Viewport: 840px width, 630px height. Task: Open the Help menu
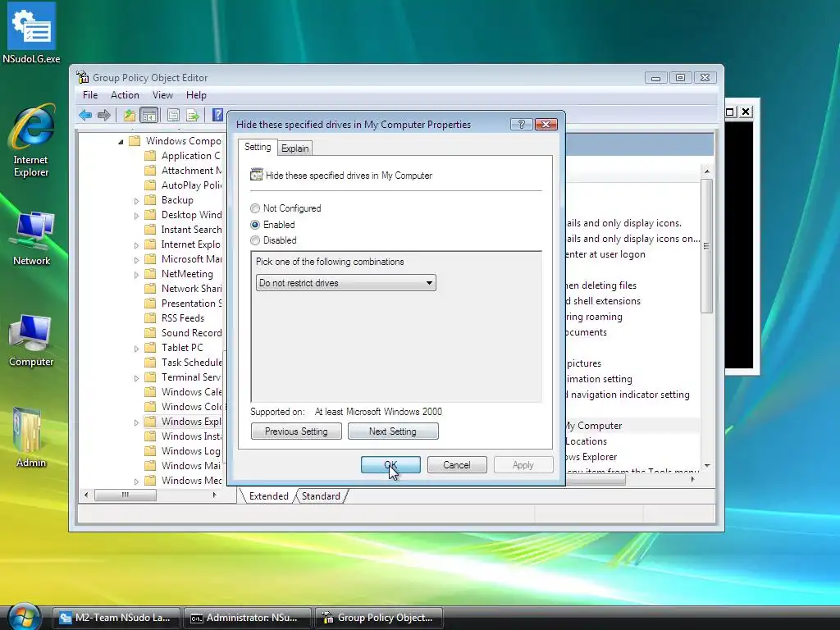[196, 95]
